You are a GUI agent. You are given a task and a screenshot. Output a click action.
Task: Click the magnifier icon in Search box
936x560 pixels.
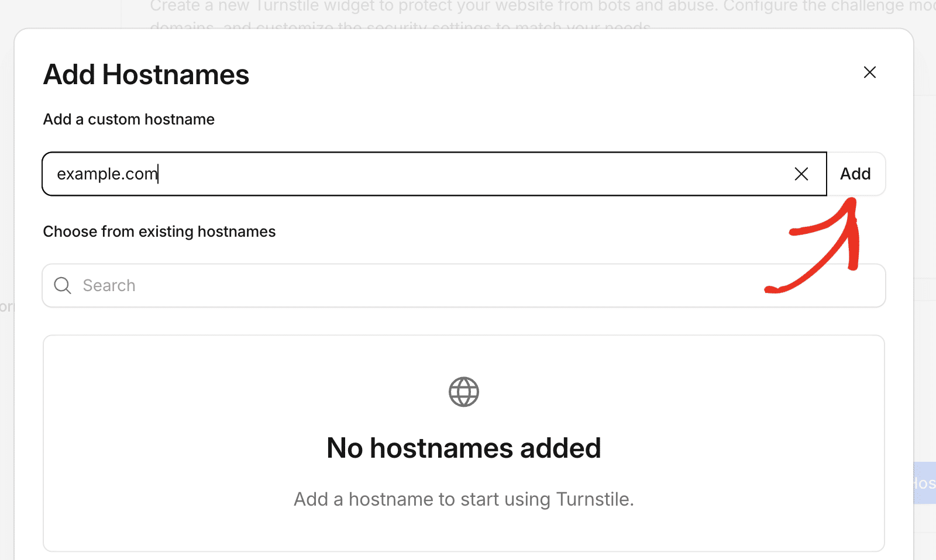pos(63,285)
